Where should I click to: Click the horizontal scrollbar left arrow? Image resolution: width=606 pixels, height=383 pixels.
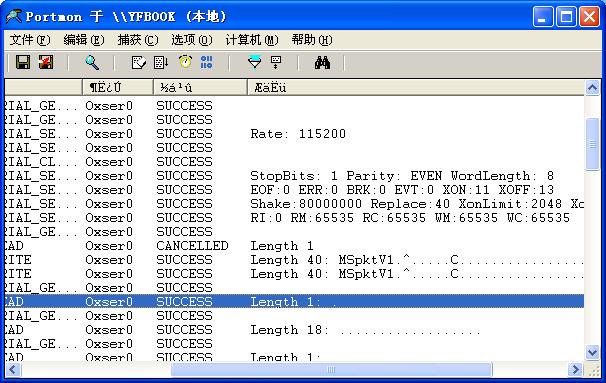13,369
